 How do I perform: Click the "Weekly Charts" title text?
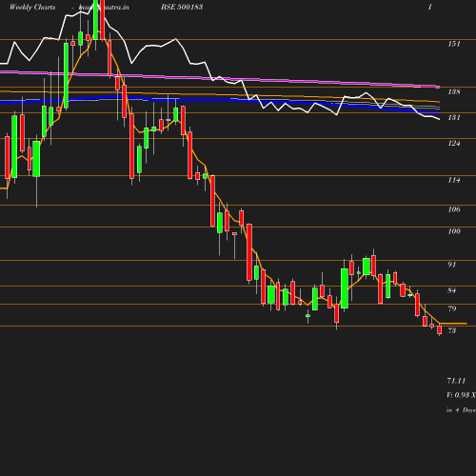32,7
